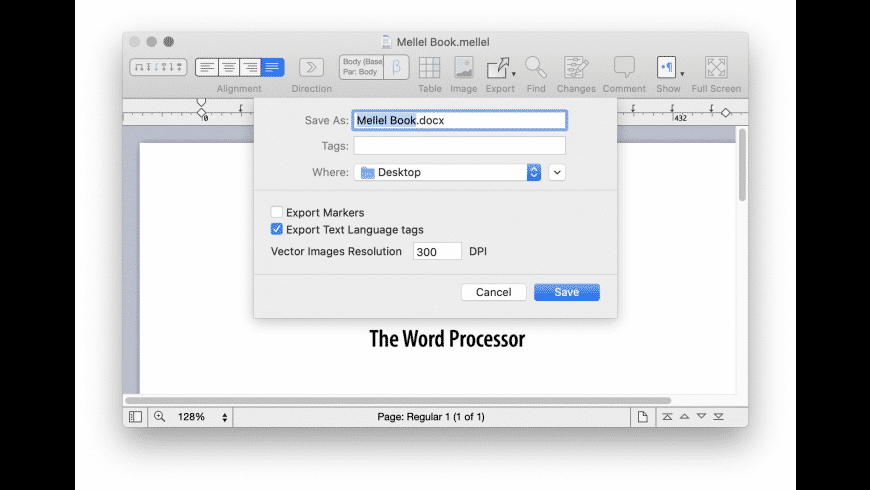
Task: Open the Show dropdown arrow
Action: [682, 74]
